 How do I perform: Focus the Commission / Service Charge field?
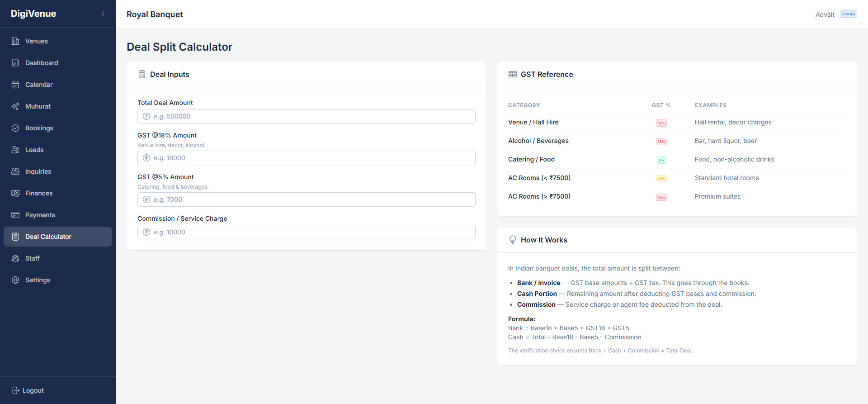(x=307, y=232)
